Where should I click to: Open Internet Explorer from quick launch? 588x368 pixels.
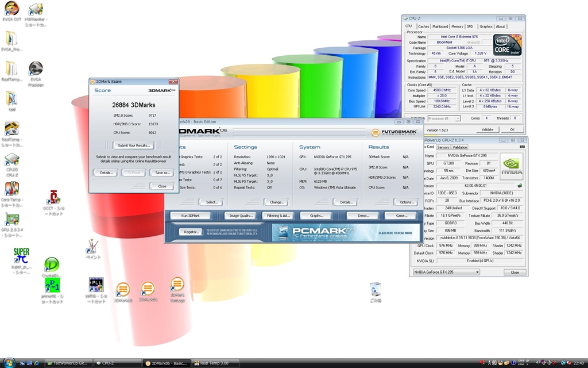37,363
